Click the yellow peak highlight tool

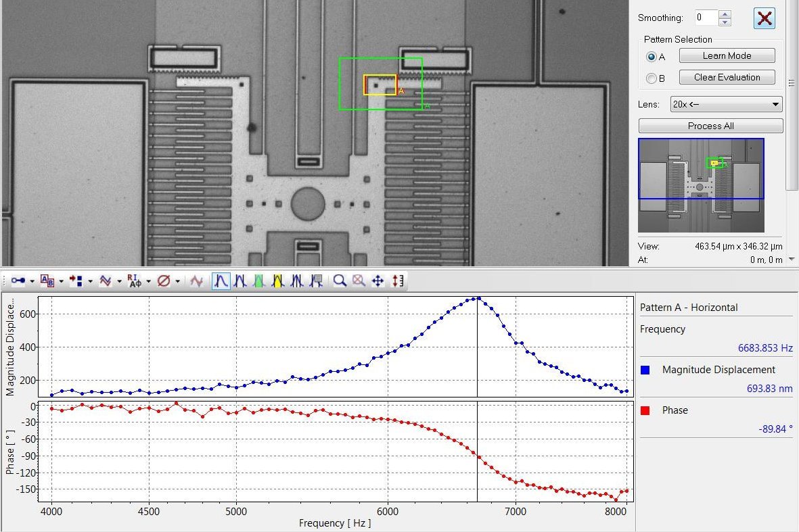(x=279, y=281)
